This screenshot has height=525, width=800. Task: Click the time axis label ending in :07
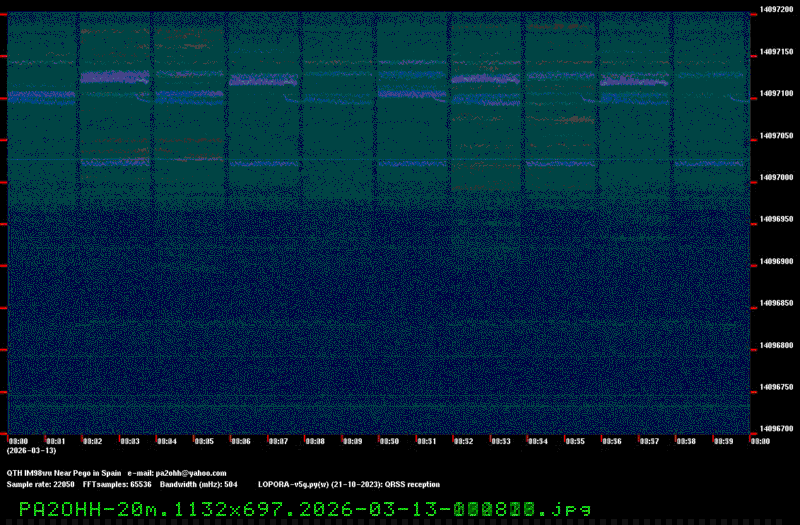pos(279,441)
